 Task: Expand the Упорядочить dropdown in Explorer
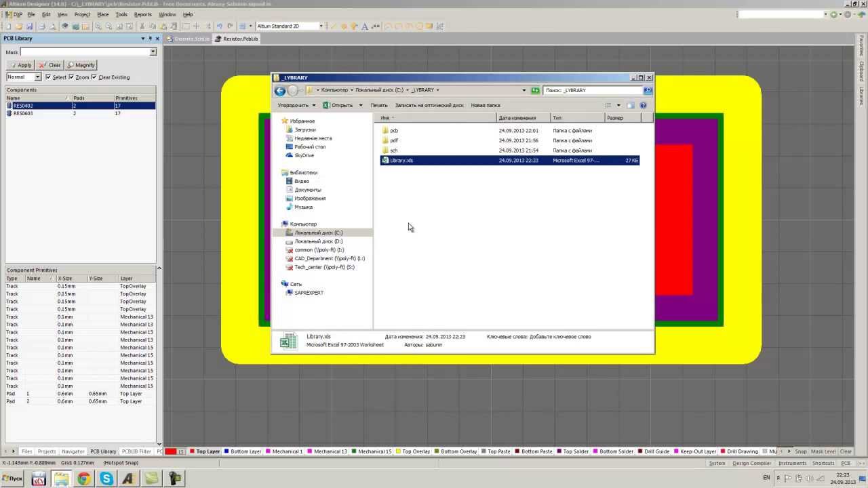296,105
